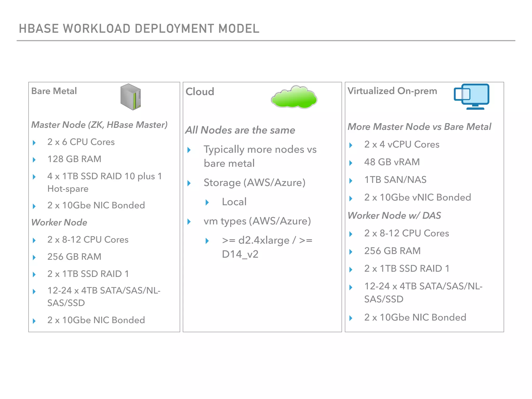The image size is (532, 399).
Task: Click the Virtualized On-prem heading
Action: click(392, 91)
